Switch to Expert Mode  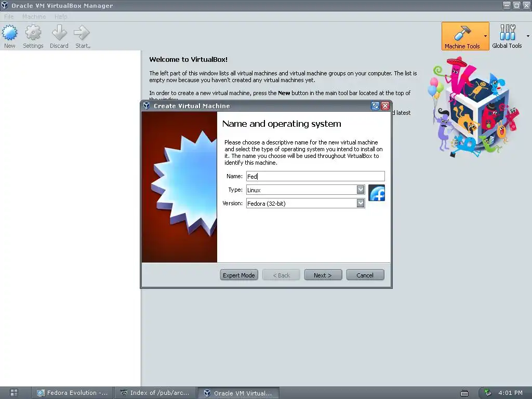(x=239, y=275)
